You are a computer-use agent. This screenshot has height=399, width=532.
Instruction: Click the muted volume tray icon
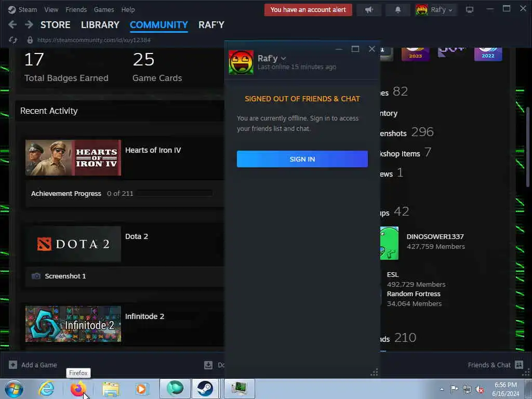(480, 390)
